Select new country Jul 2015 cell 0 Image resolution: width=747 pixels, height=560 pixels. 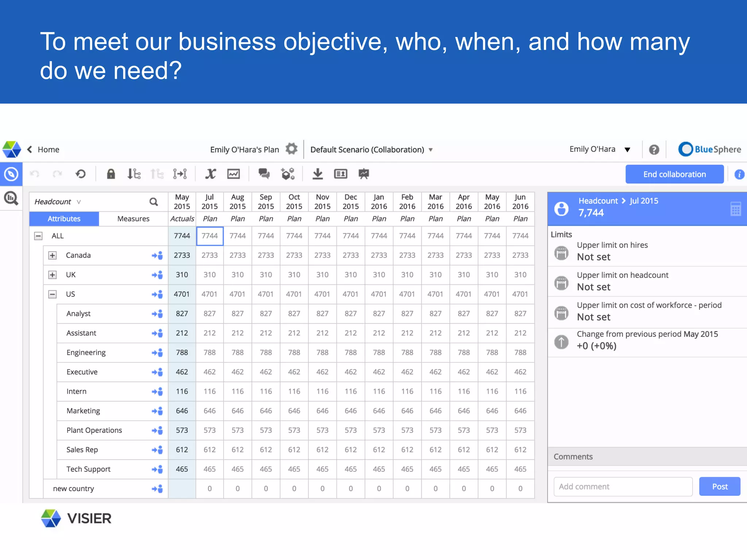[210, 489]
